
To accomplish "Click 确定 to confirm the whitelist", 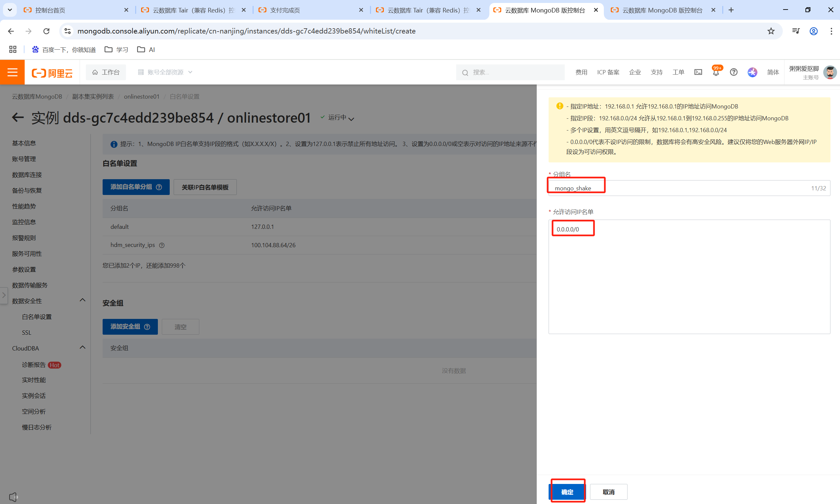I will pyautogui.click(x=567, y=492).
